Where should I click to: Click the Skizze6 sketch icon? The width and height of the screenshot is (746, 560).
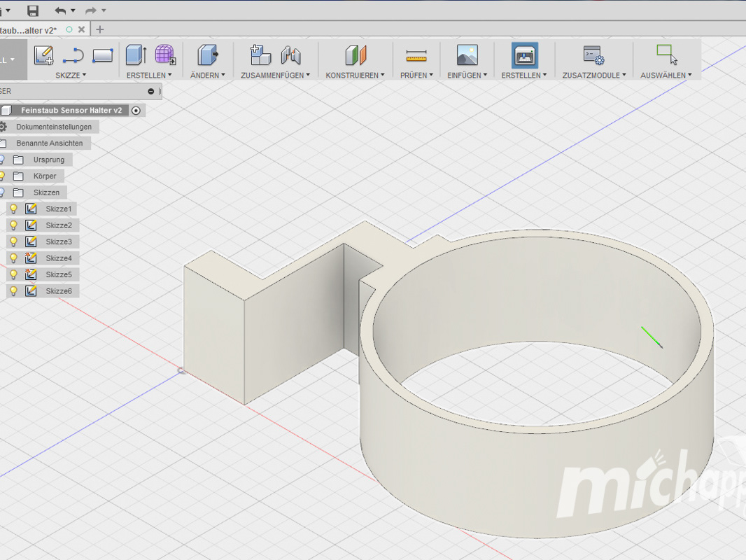coord(31,290)
